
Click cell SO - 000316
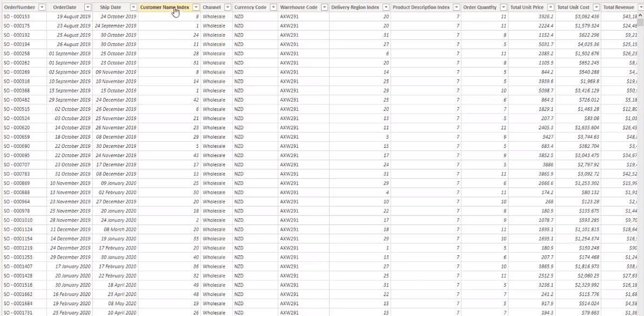(x=24, y=81)
